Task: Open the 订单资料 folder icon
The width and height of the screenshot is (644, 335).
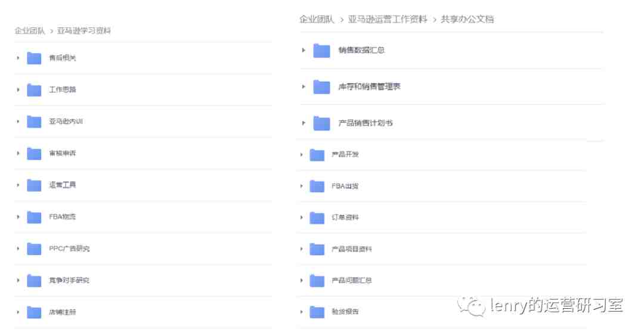Action: (x=317, y=218)
